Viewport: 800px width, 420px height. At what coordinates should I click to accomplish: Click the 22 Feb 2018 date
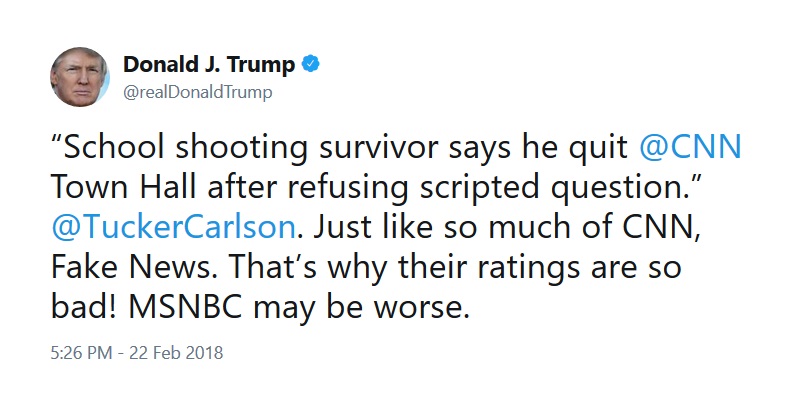[176, 353]
